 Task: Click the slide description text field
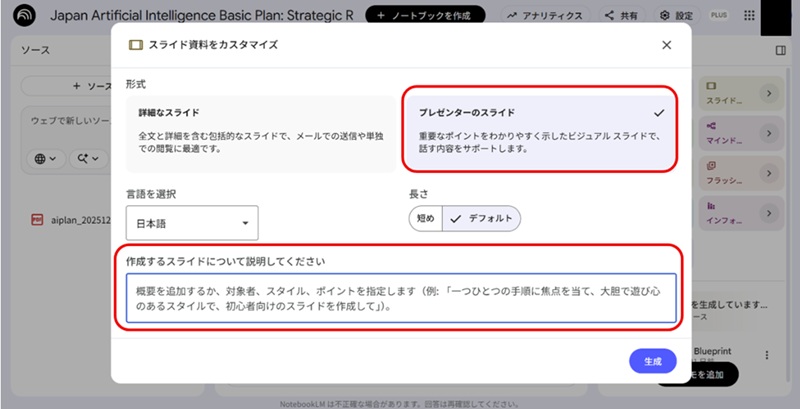[x=401, y=298]
